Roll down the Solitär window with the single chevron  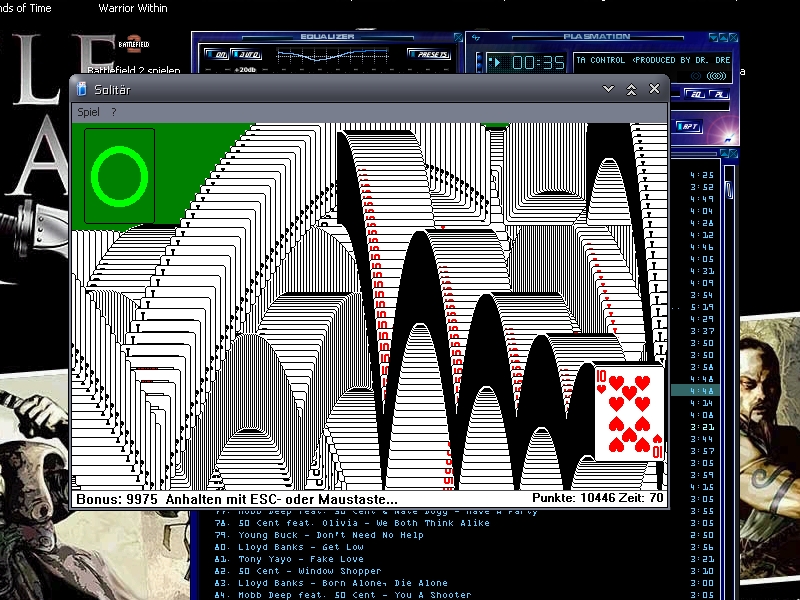pos(608,89)
